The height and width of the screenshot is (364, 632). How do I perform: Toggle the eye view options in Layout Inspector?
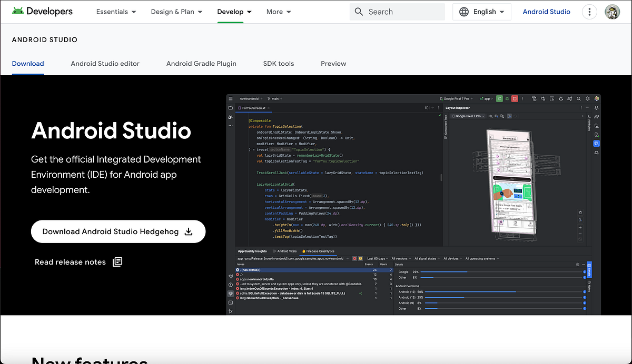click(490, 116)
